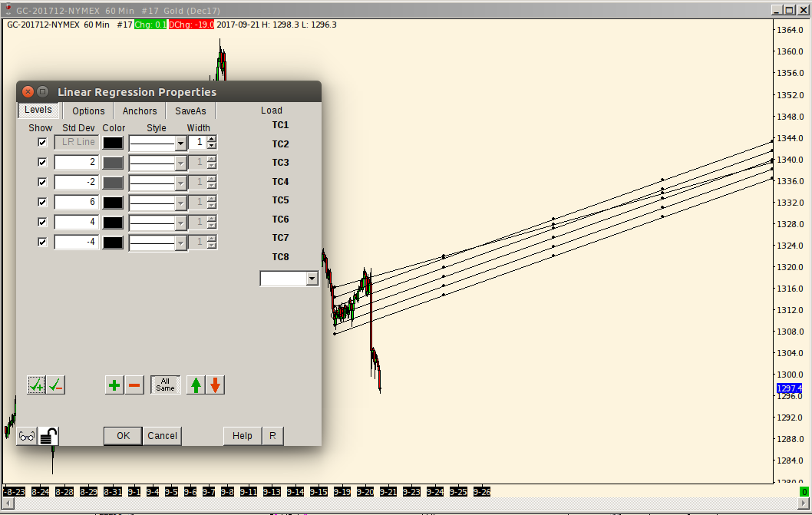The image size is (812, 515).
Task: Click the All Same button
Action: [x=165, y=385]
